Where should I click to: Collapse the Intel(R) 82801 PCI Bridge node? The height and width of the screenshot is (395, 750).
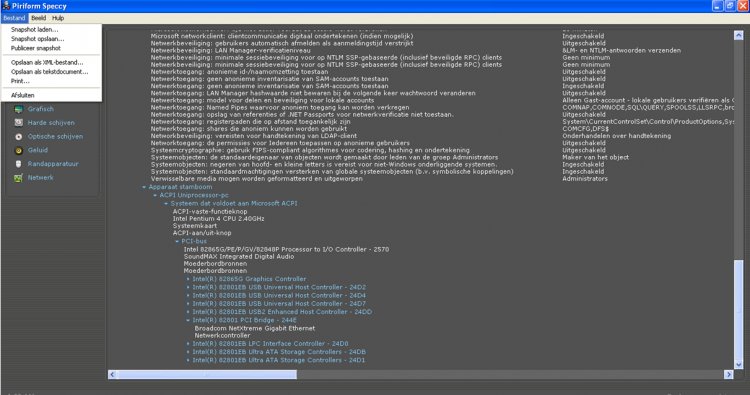click(x=188, y=320)
